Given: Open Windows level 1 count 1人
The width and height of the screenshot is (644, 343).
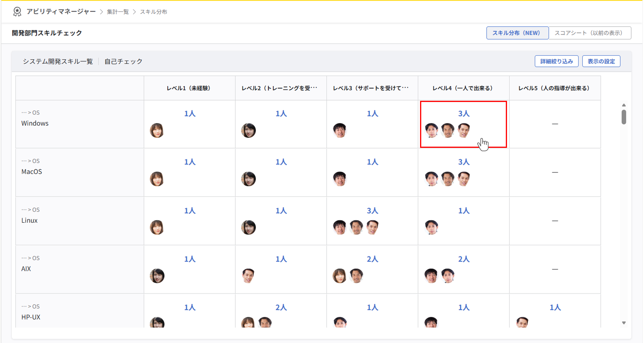Looking at the screenshot, I should pyautogui.click(x=190, y=114).
